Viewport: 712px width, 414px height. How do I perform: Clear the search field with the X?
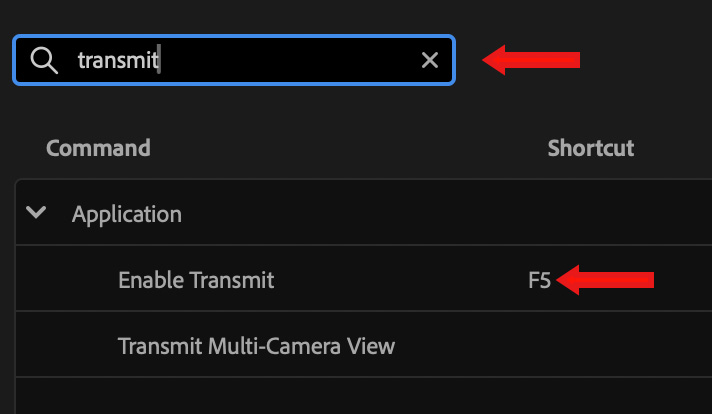pyautogui.click(x=430, y=61)
